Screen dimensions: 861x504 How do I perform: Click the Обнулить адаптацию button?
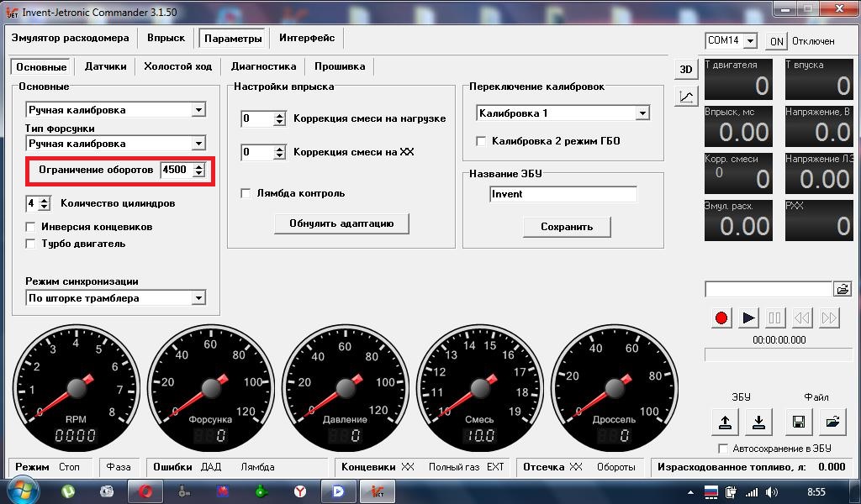click(341, 223)
